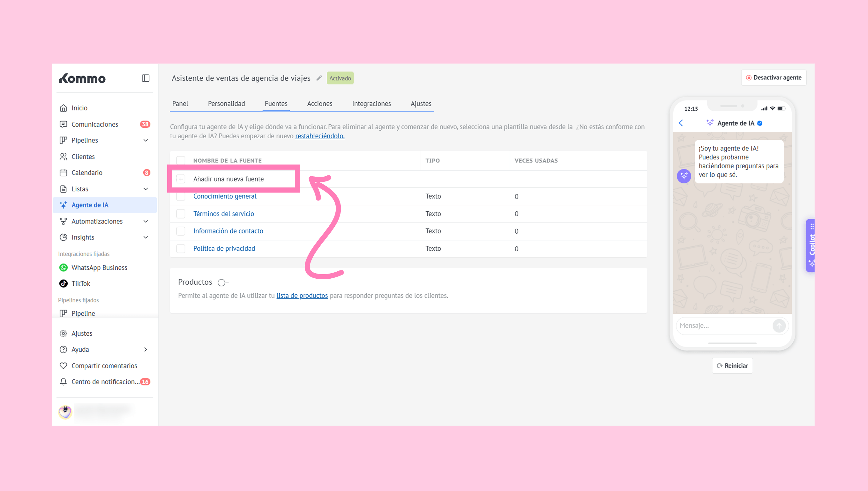This screenshot has height=491, width=868.
Task: Expand the Pipelines menu chevron
Action: (146, 140)
